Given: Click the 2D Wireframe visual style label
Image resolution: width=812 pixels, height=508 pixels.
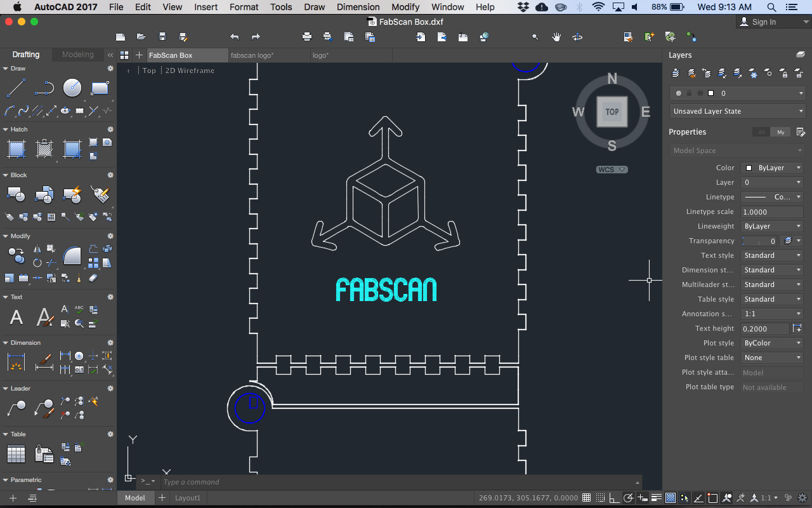Looking at the screenshot, I should coord(190,70).
